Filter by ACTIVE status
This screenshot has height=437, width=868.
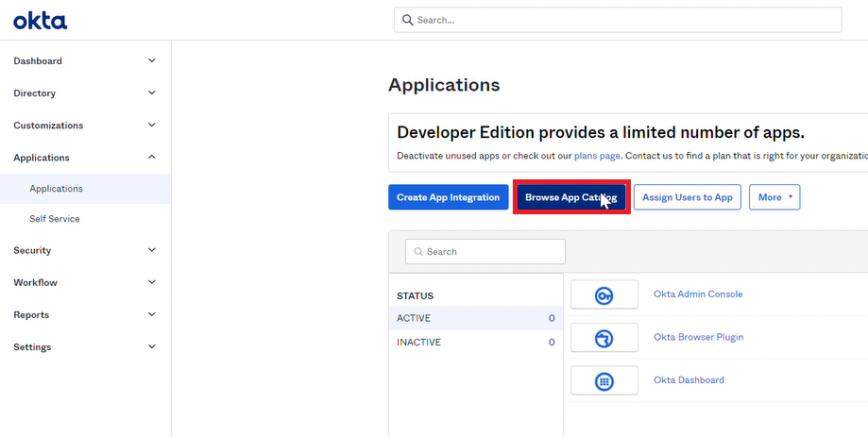tap(476, 318)
